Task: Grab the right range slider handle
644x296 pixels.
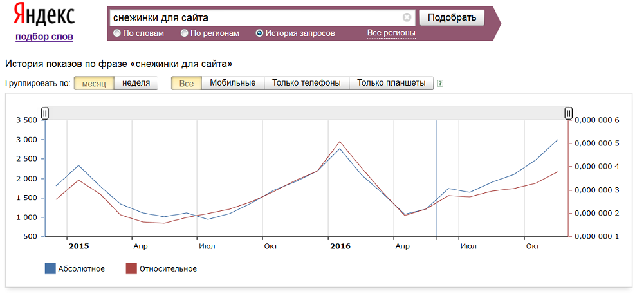Action: click(x=569, y=113)
